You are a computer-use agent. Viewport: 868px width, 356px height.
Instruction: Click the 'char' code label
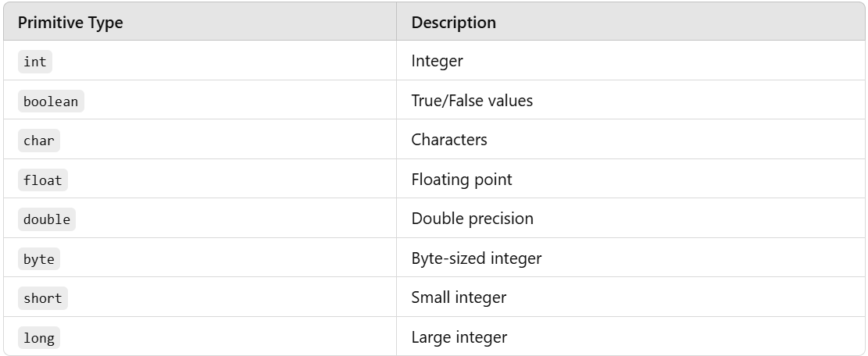pos(39,141)
